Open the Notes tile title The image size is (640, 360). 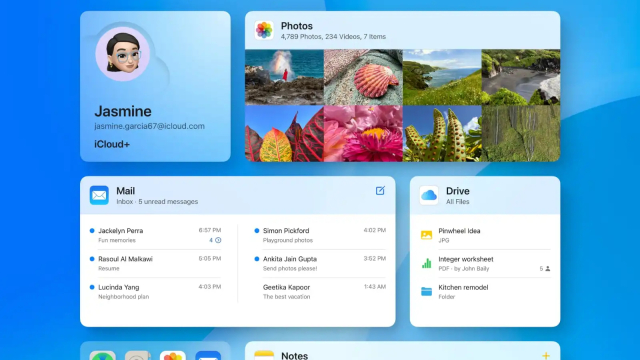tap(294, 356)
